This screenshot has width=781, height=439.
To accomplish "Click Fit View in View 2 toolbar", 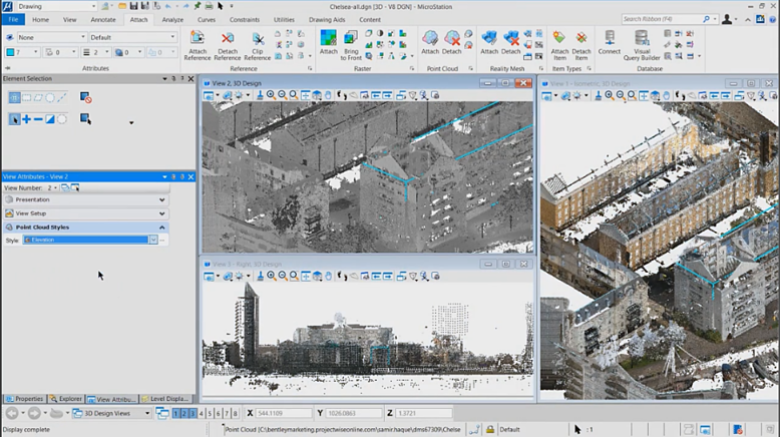I will tap(305, 95).
